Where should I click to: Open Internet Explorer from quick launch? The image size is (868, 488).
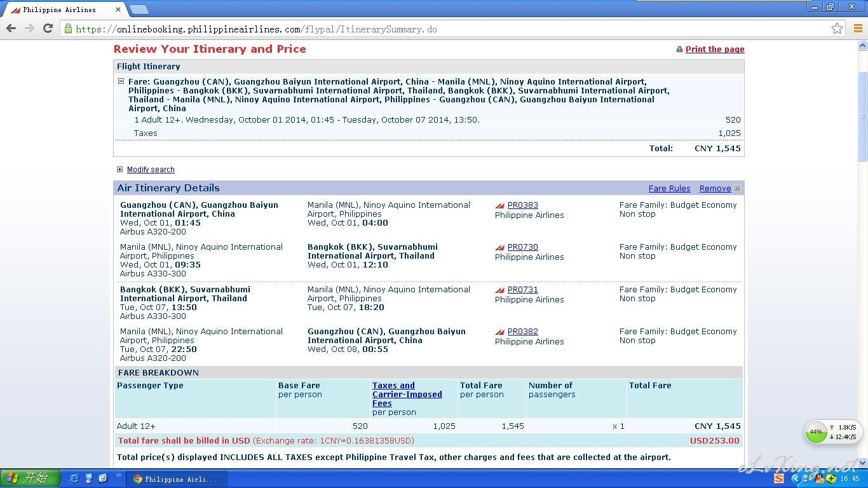(x=74, y=478)
